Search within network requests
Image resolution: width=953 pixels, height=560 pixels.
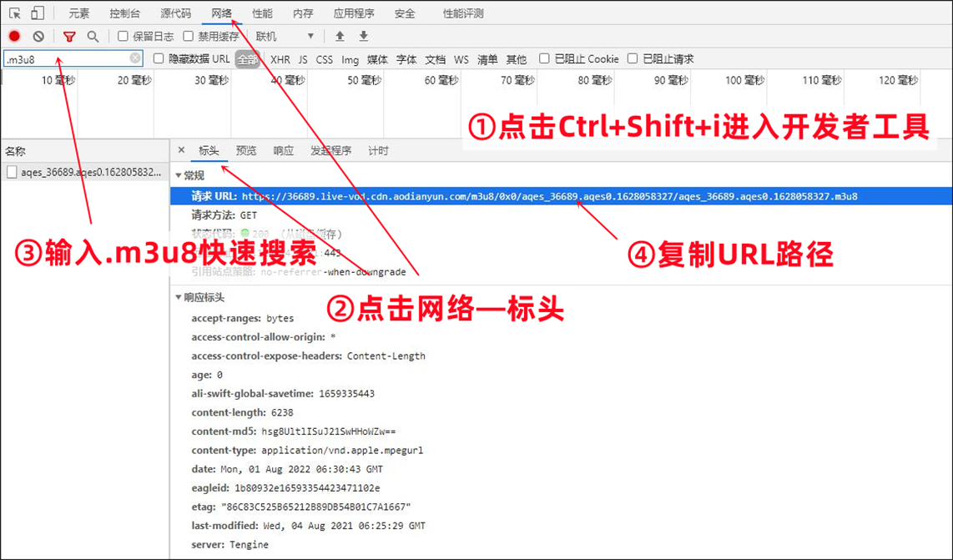point(92,37)
